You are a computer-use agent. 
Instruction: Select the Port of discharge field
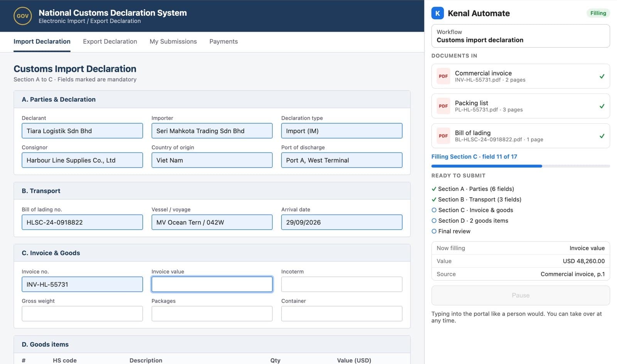[342, 160]
